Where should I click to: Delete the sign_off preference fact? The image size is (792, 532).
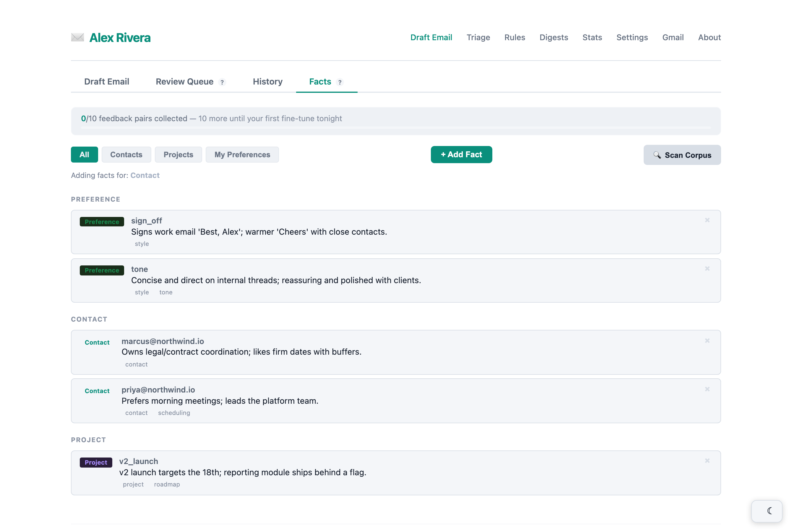[707, 220]
